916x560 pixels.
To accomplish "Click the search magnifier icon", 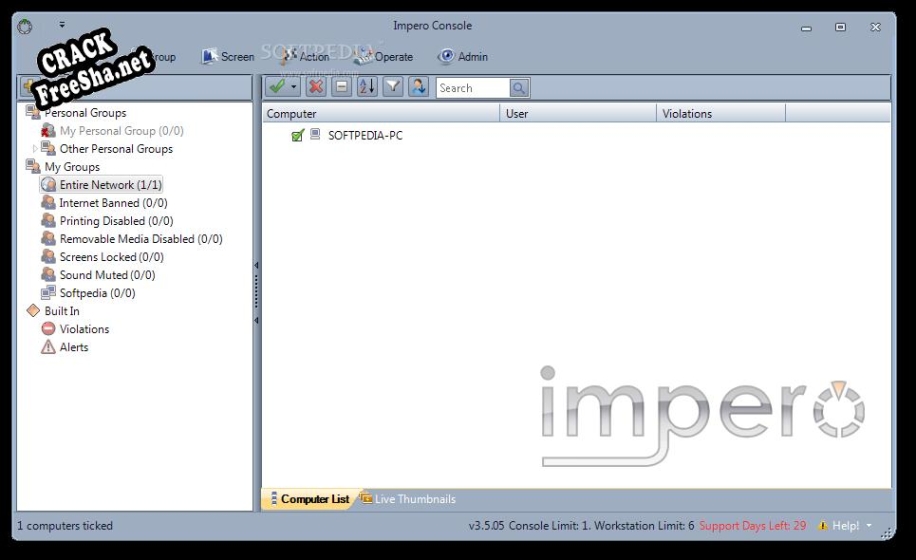I will coord(519,88).
